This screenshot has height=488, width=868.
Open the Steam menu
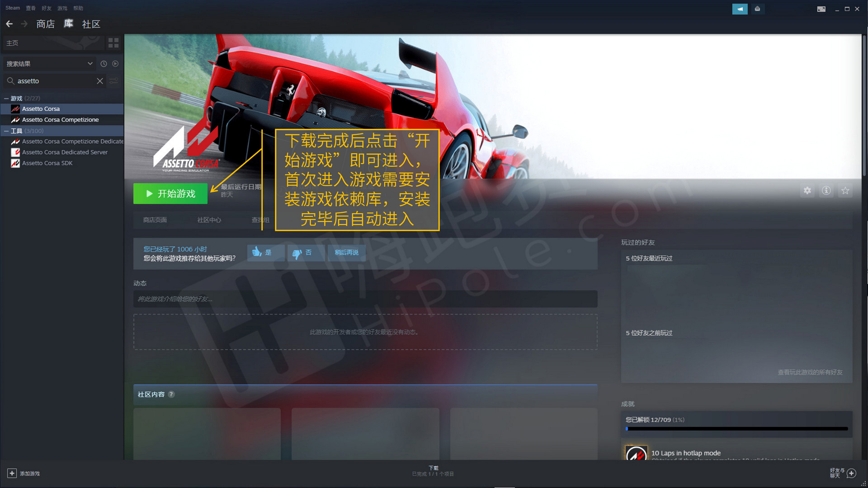[x=13, y=8]
